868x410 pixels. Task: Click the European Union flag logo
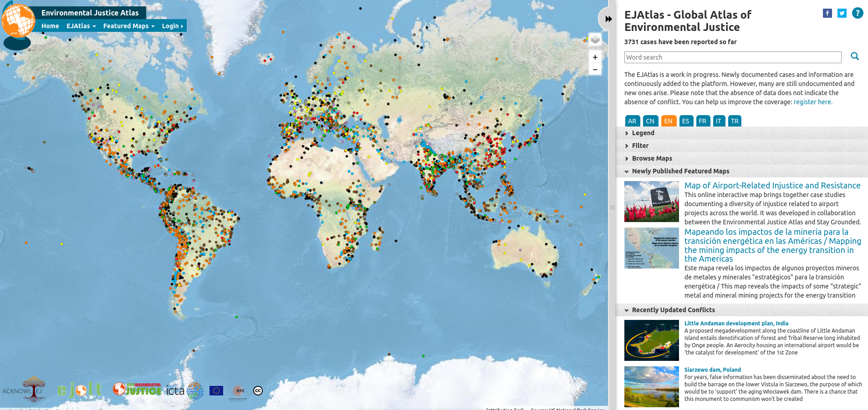(216, 390)
